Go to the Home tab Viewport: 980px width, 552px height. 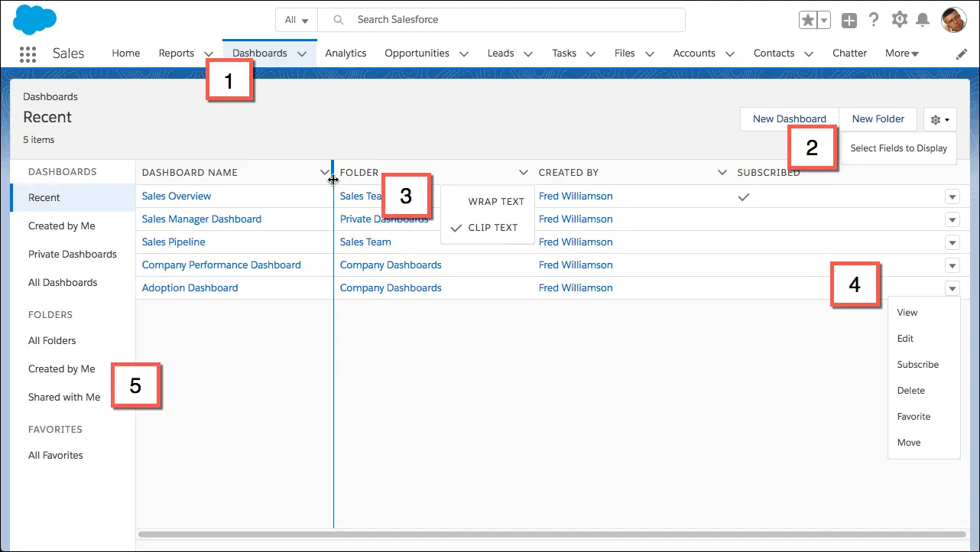tap(126, 54)
